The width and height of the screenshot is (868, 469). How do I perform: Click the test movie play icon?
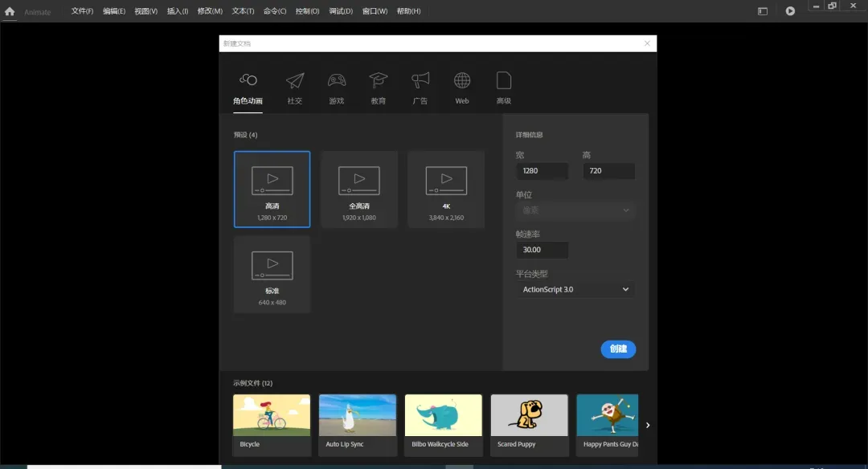pos(790,11)
